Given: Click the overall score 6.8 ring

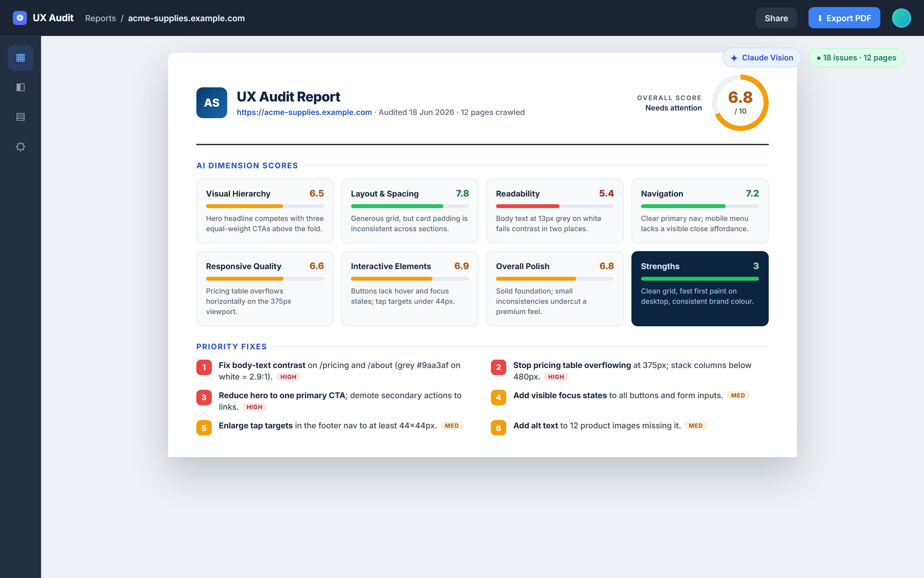Looking at the screenshot, I should click(x=740, y=103).
